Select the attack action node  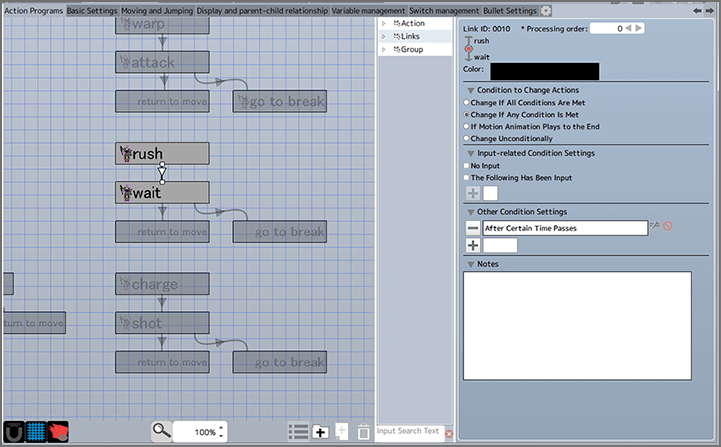[162, 62]
